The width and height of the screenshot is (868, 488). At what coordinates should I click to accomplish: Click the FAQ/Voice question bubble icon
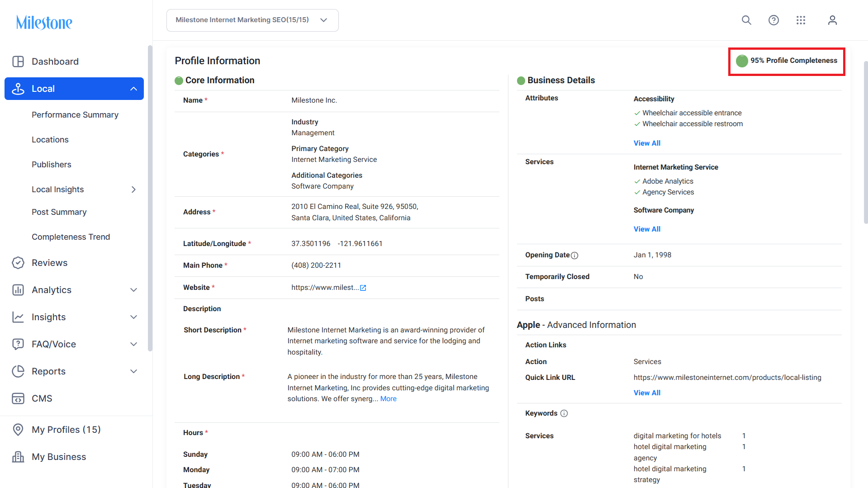coord(18,344)
